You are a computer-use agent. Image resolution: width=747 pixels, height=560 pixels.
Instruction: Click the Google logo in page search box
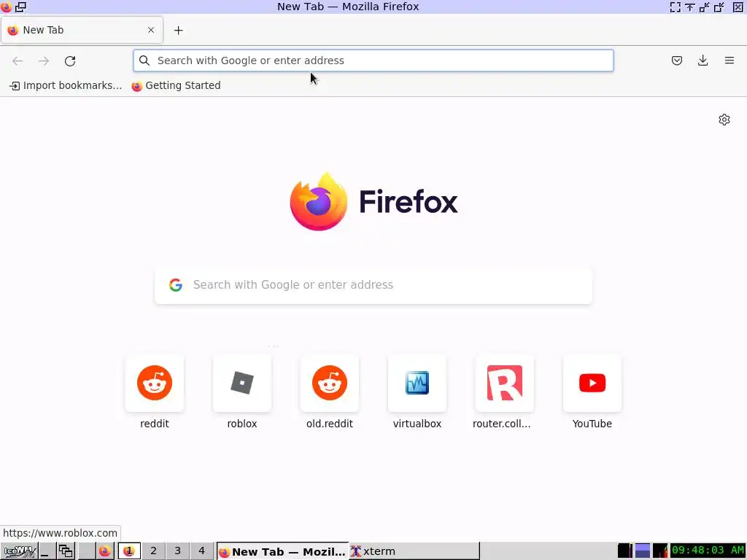click(x=176, y=285)
